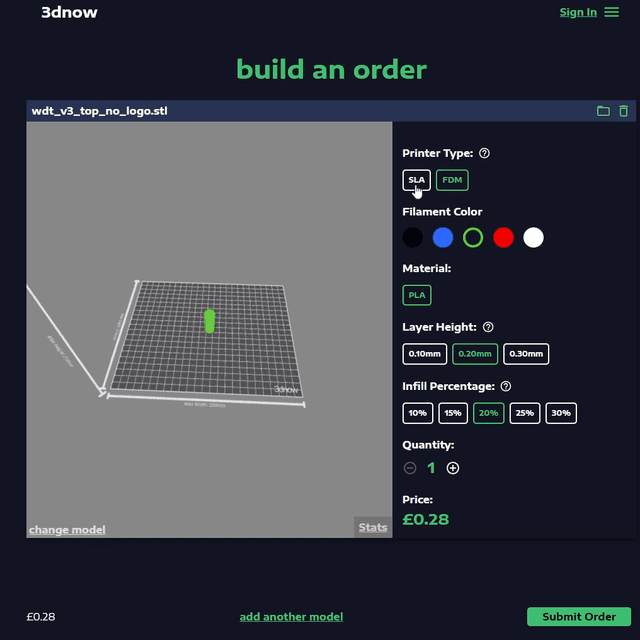Open the folder icon in model header
This screenshot has width=640, height=640.
tap(603, 111)
